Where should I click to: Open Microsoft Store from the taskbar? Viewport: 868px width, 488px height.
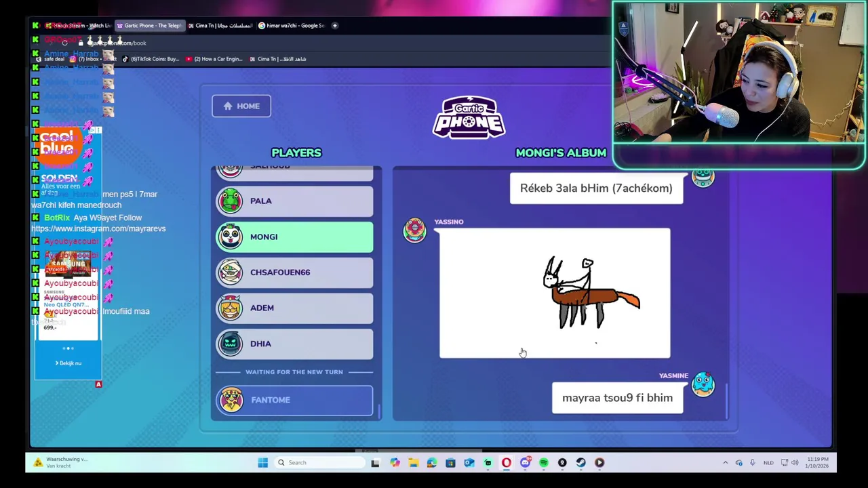coord(450,462)
